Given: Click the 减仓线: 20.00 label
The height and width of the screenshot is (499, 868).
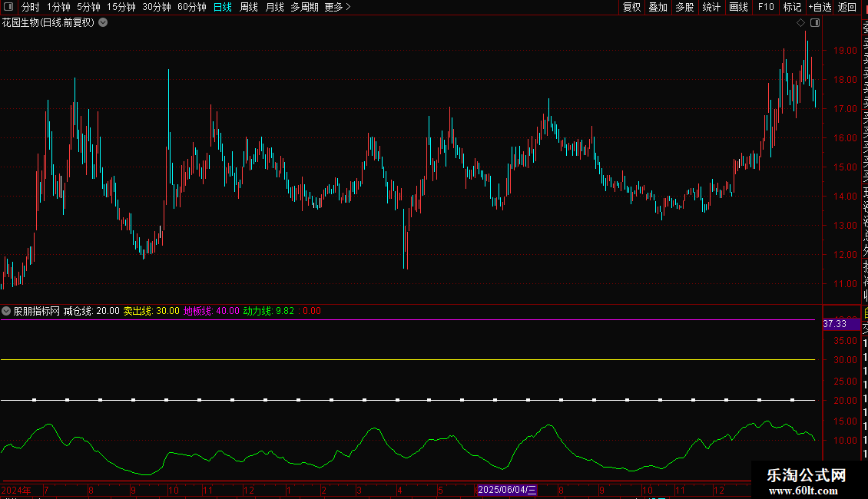Looking at the screenshot, I should click(91, 311).
